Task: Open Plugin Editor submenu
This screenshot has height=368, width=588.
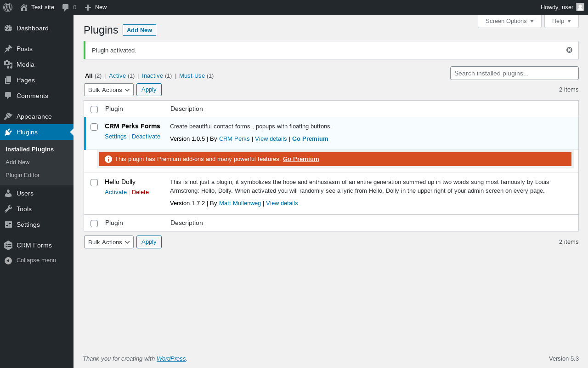Action: pos(23,175)
